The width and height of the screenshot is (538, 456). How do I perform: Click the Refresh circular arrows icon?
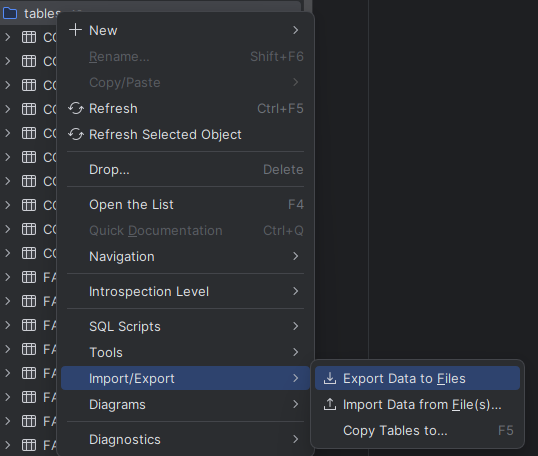[x=75, y=108]
